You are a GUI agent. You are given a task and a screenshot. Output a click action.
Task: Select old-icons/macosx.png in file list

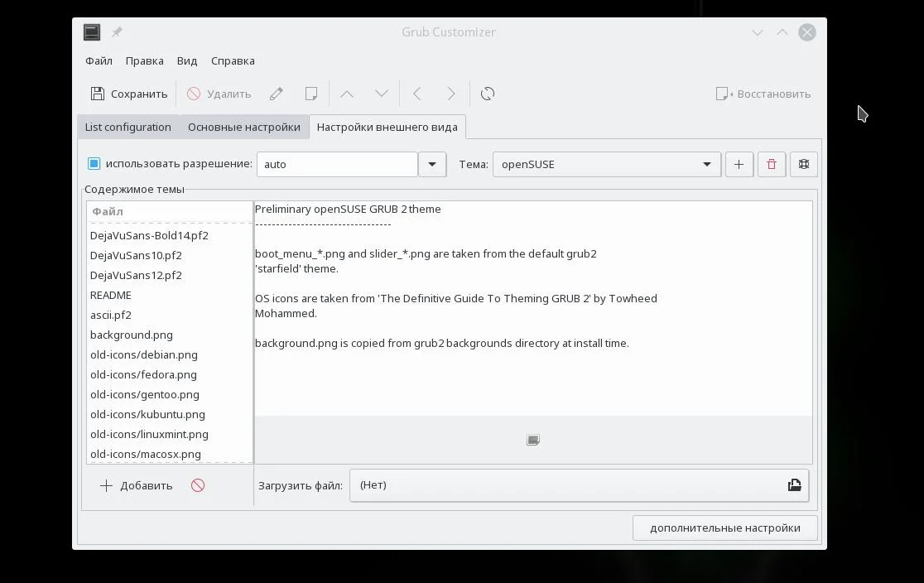point(170,454)
